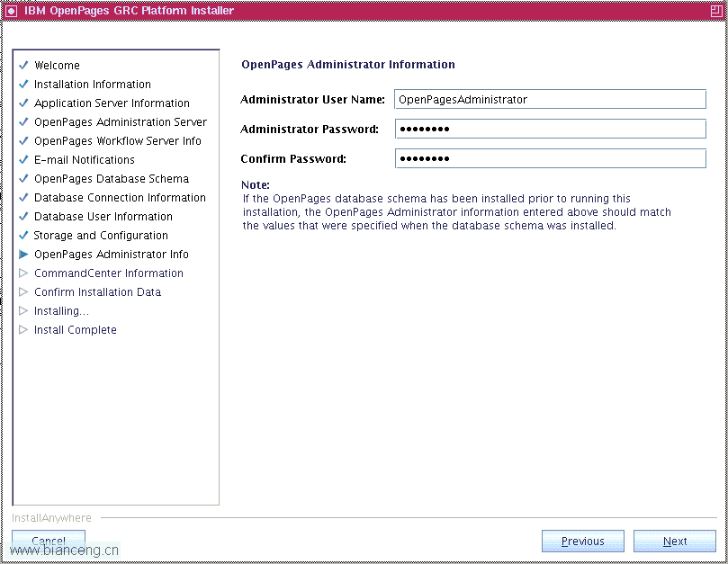Go back with the Previous button
This screenshot has width=728, height=564.
(583, 542)
